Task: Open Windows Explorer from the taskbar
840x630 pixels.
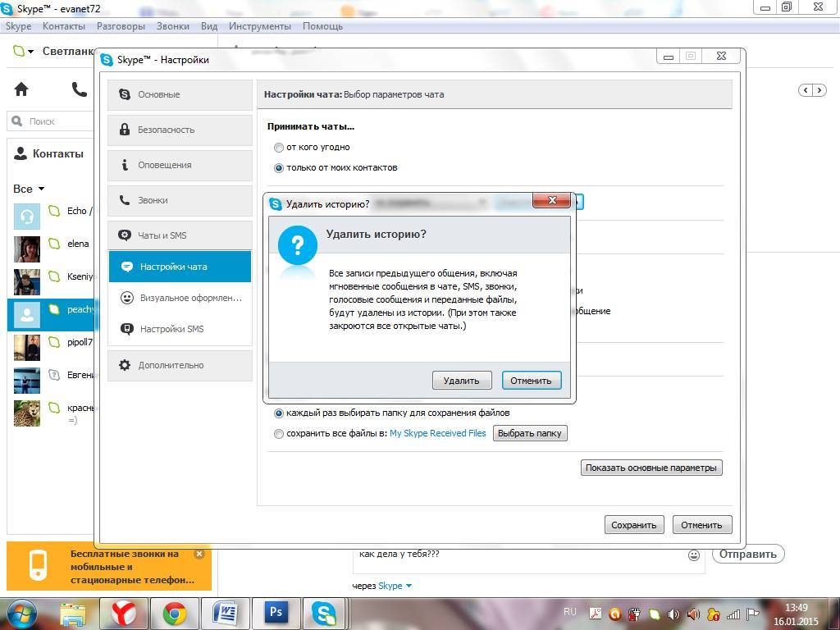Action: tap(73, 614)
